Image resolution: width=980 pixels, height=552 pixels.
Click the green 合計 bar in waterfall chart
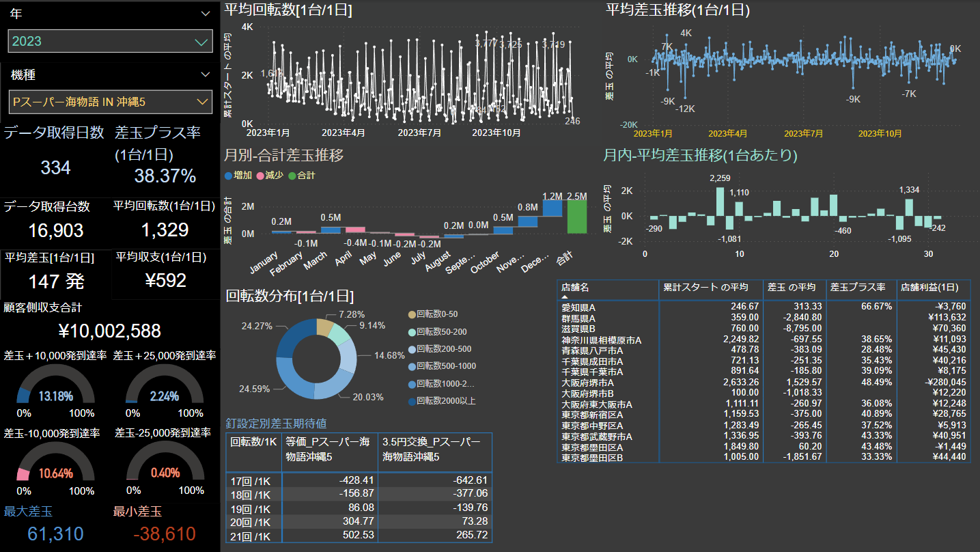(x=577, y=217)
